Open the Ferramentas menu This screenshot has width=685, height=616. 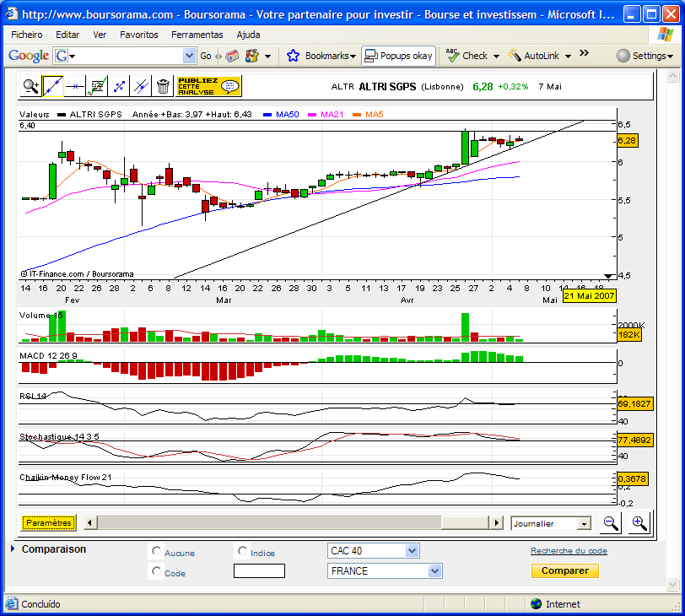coord(197,35)
